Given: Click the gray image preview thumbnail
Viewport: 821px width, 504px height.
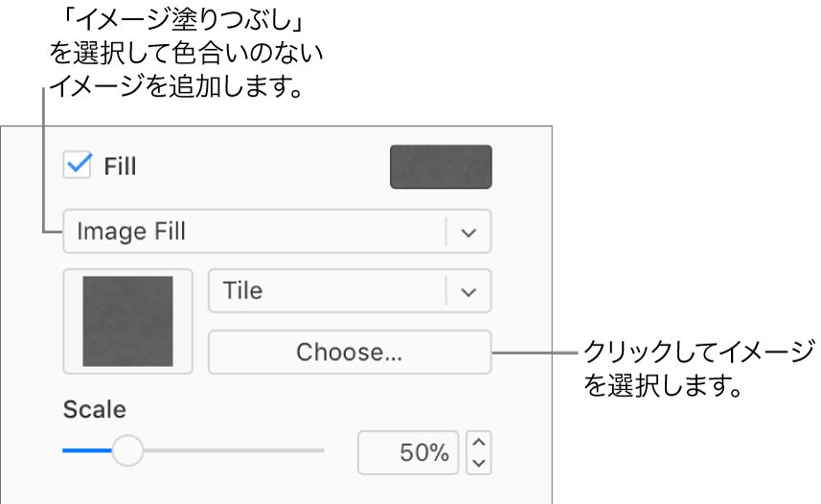Looking at the screenshot, I should click(x=127, y=321).
